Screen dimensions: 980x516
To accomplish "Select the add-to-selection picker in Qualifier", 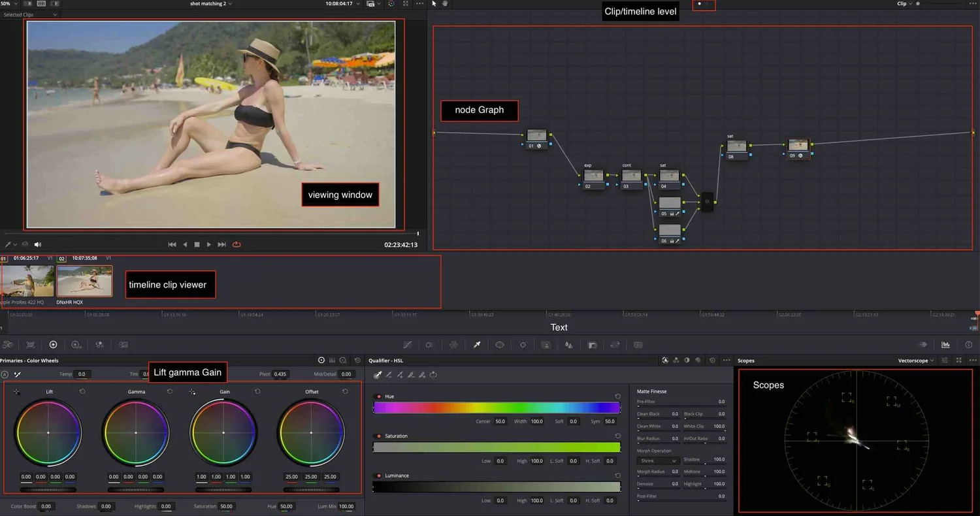I will point(399,374).
